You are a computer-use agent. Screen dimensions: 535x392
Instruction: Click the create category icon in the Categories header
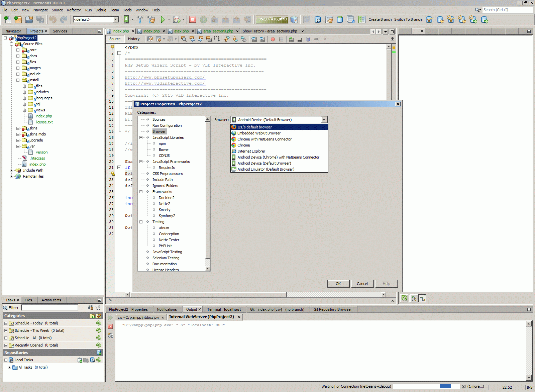click(92, 316)
